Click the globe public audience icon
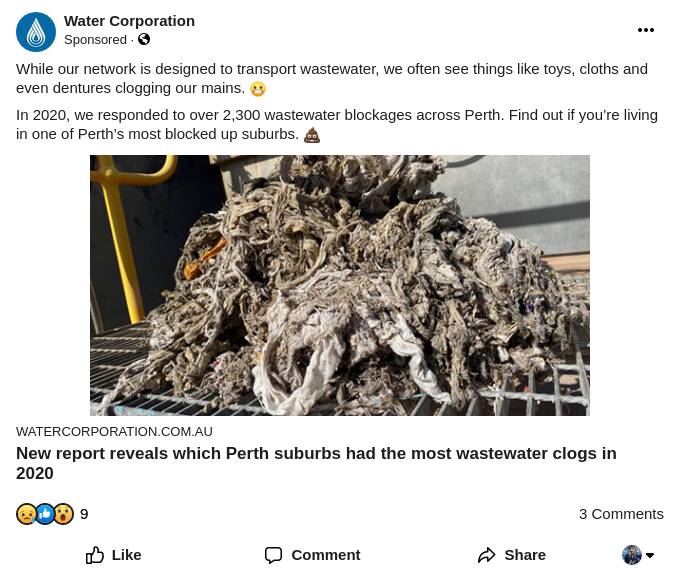The image size is (680, 582). 144,40
